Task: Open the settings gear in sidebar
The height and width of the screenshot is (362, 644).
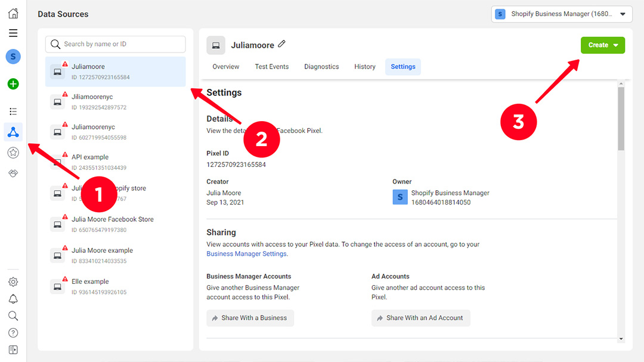Action: [x=13, y=282]
